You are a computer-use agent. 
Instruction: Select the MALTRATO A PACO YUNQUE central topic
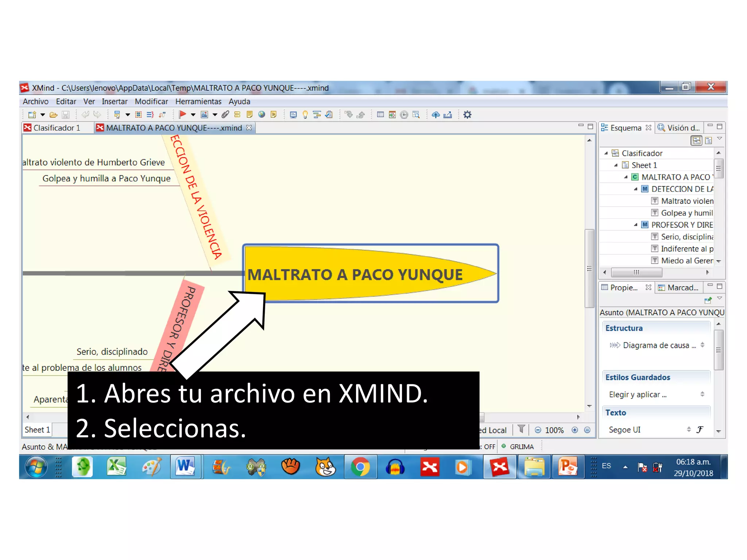[x=371, y=273]
